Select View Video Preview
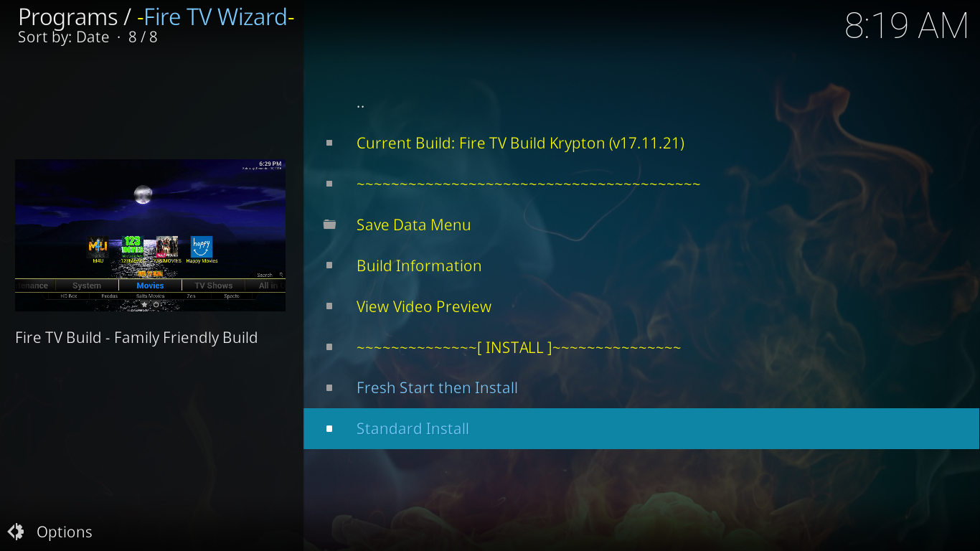The image size is (980, 551). pos(641,306)
